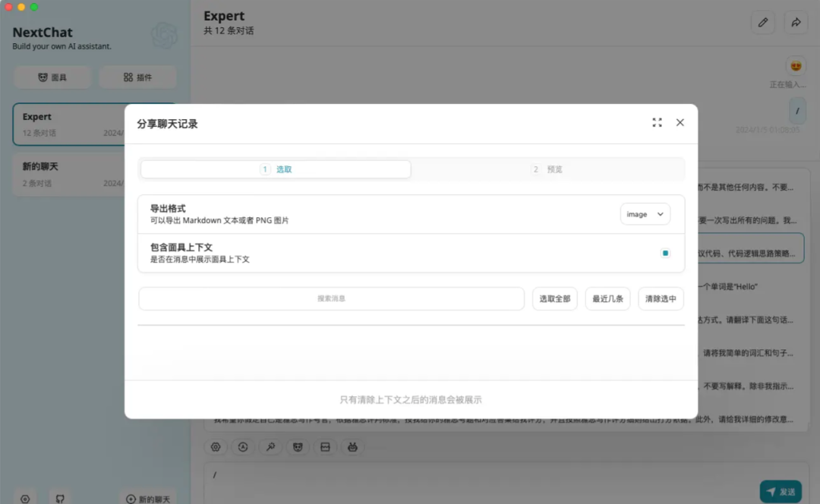Viewport: 820px width, 504px height.
Task: Click the 最近几条 button
Action: pyautogui.click(x=607, y=299)
